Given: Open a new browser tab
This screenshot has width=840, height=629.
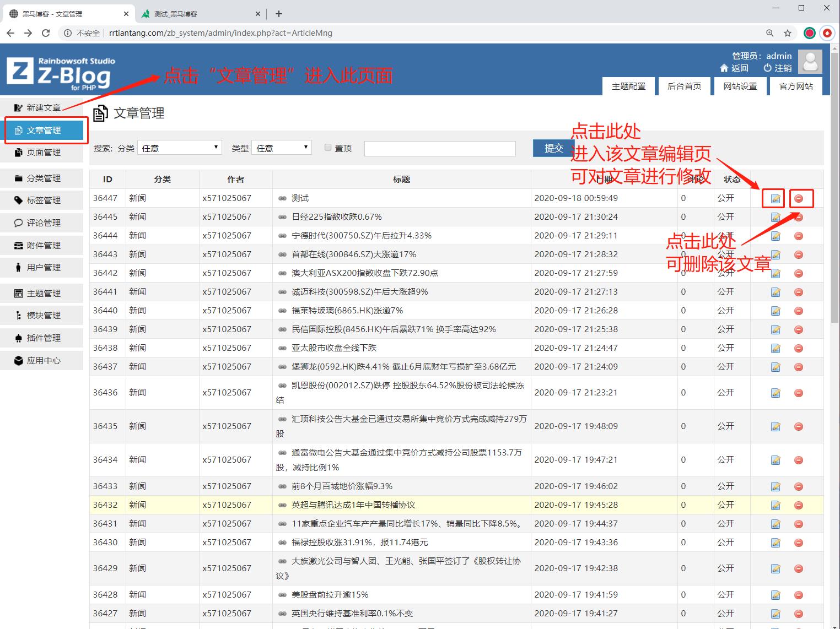Looking at the screenshot, I should (x=279, y=14).
